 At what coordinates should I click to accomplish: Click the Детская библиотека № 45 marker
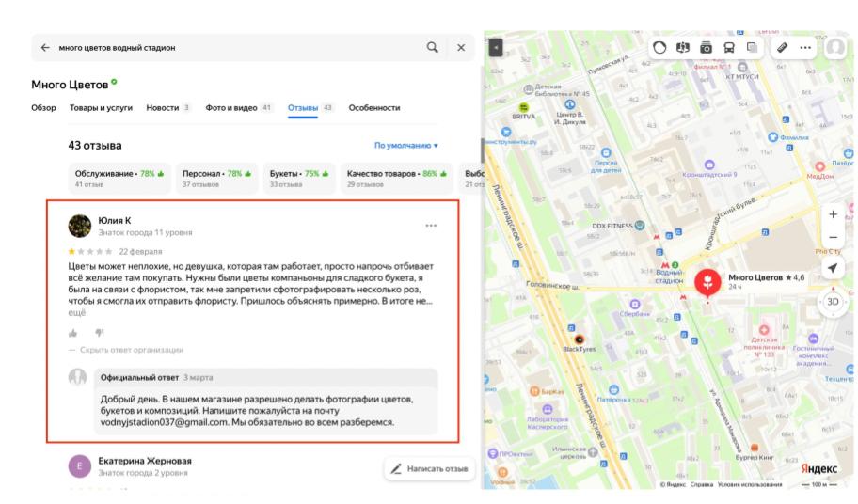529,89
